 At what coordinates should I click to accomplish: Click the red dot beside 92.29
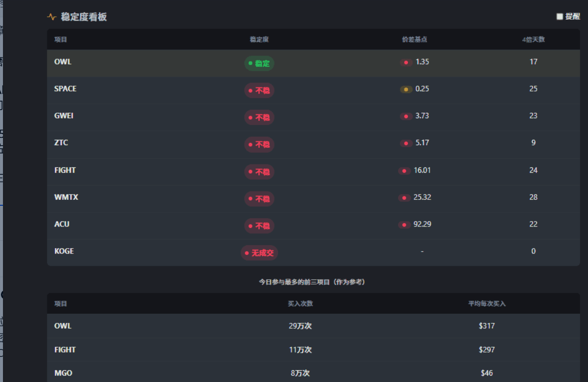[404, 225]
